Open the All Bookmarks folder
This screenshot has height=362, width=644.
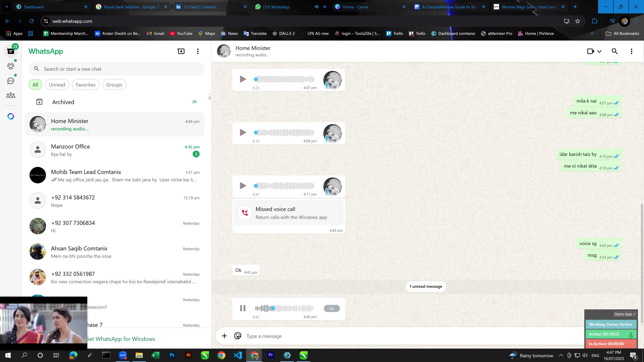coord(623,34)
